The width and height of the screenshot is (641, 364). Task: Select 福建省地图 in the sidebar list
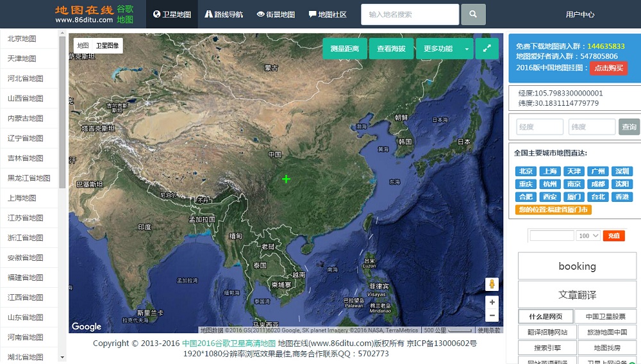(29, 277)
